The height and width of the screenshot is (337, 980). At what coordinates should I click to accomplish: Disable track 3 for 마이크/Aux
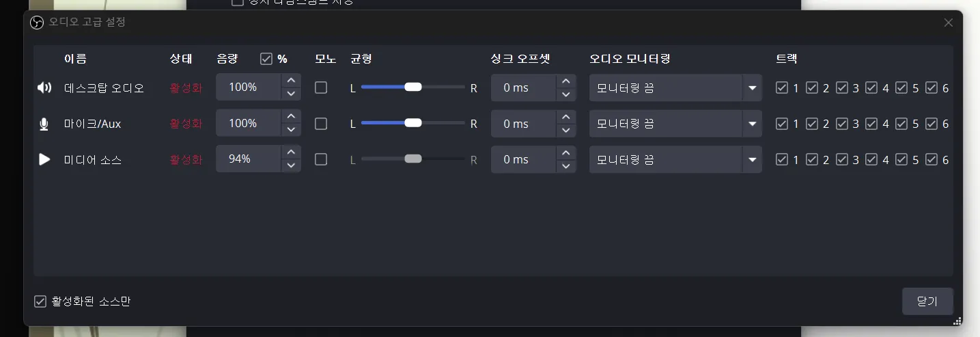(x=841, y=124)
